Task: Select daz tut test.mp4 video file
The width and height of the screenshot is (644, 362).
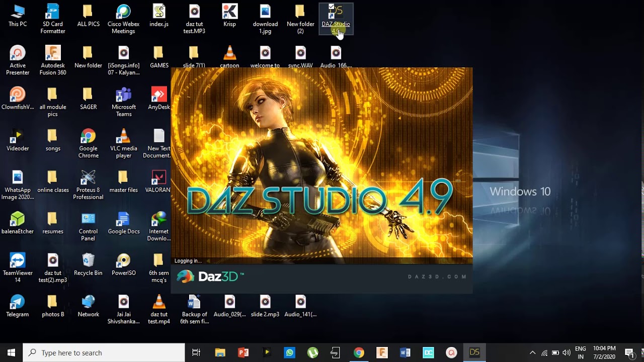Action: click(x=159, y=309)
